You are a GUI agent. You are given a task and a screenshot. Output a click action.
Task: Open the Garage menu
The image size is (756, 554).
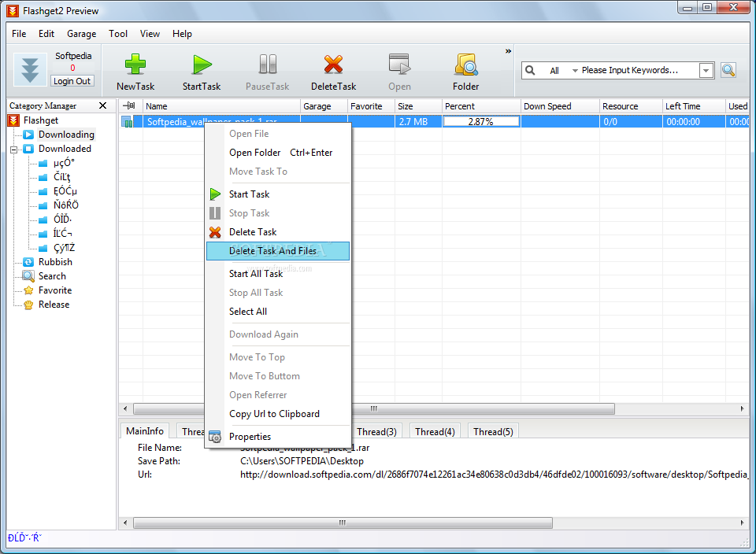pos(81,34)
